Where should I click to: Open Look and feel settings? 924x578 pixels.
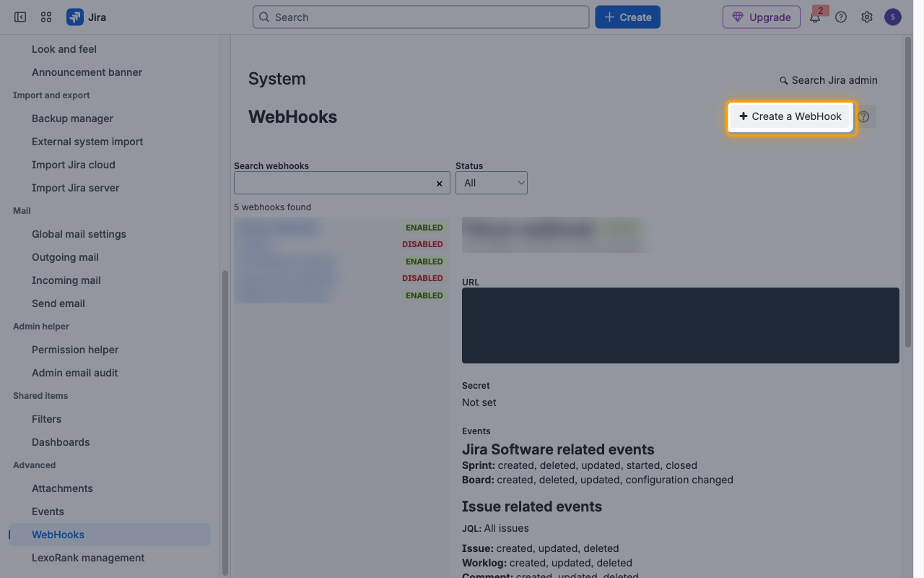[64, 49]
